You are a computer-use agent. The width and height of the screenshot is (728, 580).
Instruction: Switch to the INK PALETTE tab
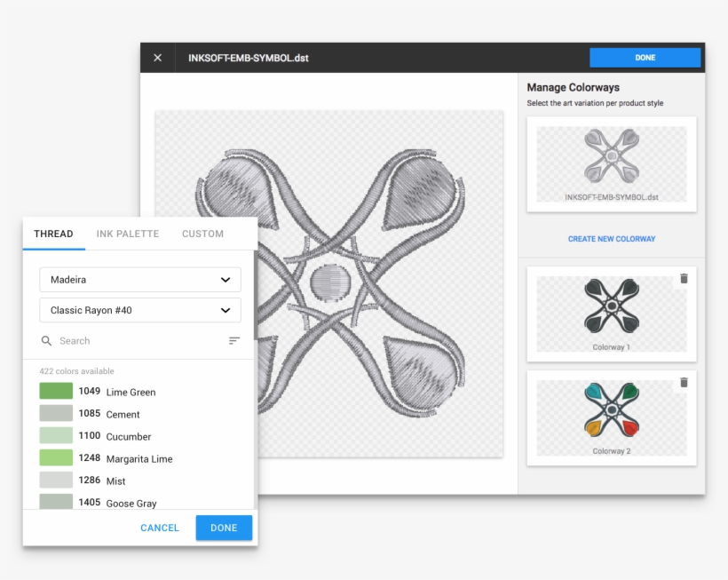tap(127, 234)
